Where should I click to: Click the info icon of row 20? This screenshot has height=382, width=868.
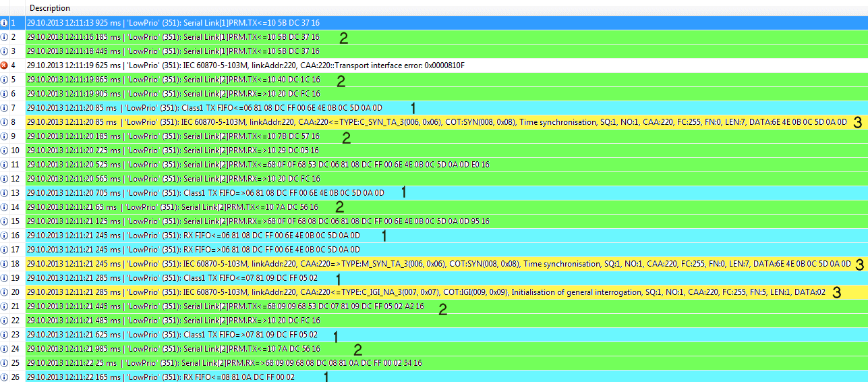5,292
